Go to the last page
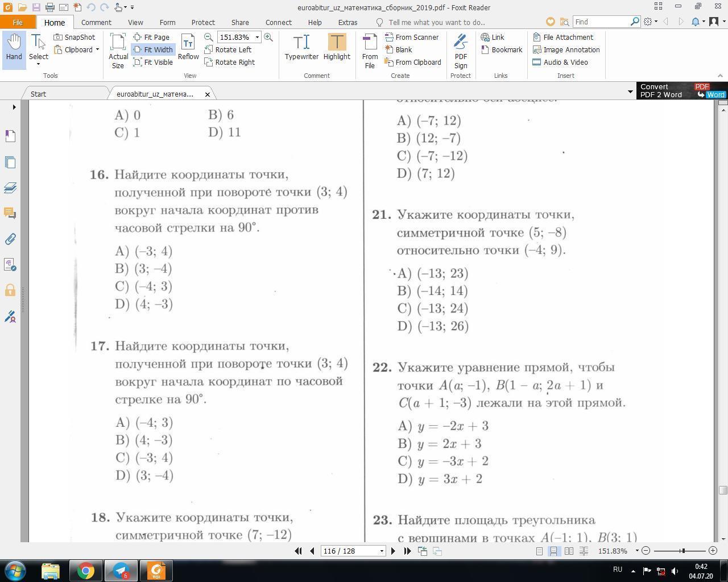This screenshot has width=728, height=582. pos(407,551)
